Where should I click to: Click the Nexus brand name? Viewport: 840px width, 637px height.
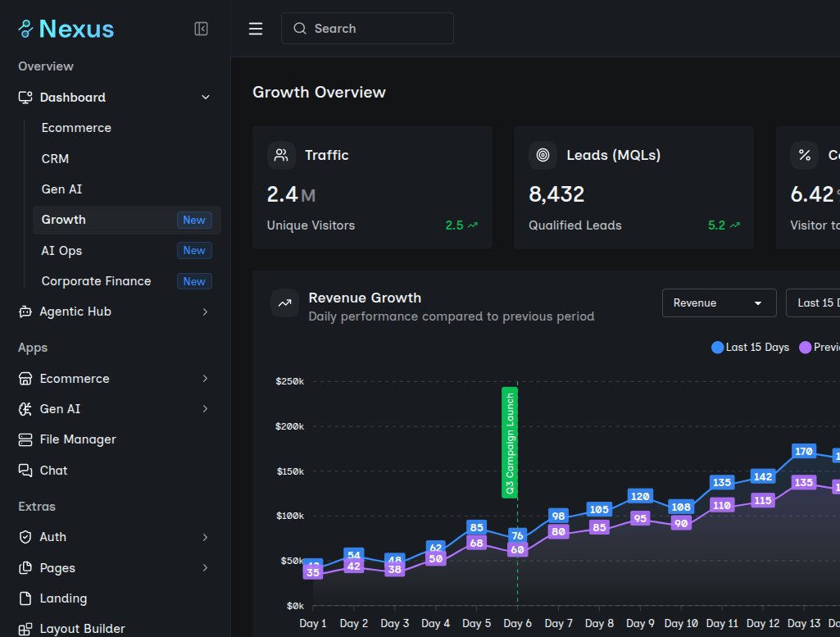pos(76,29)
